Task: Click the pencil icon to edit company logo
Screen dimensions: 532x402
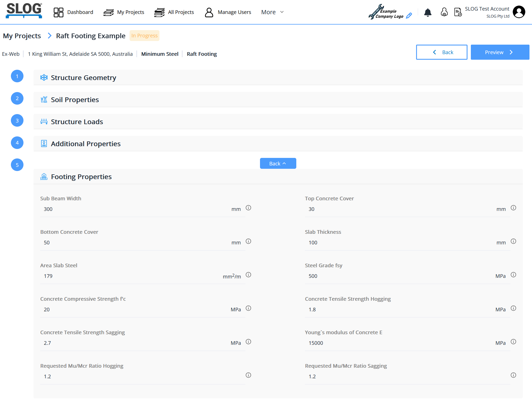Action: [409, 16]
